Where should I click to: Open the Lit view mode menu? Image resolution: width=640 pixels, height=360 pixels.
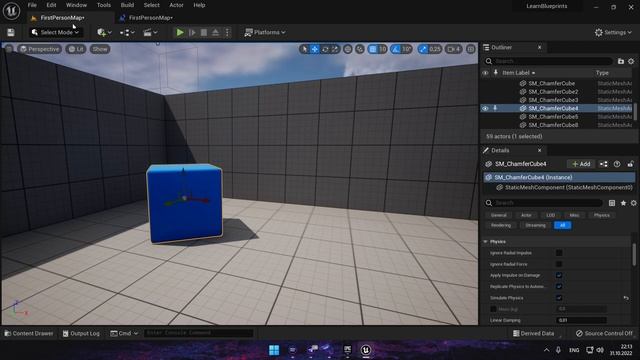click(x=76, y=49)
